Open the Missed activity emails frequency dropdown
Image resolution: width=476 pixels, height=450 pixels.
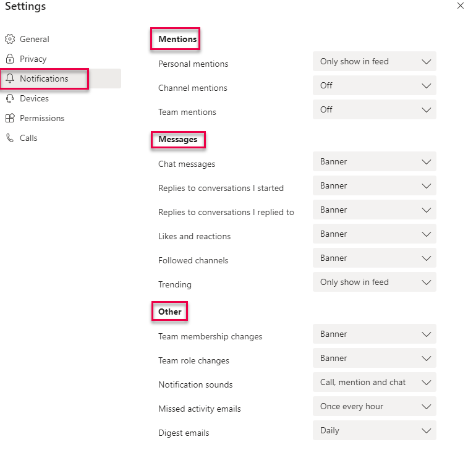(x=374, y=406)
